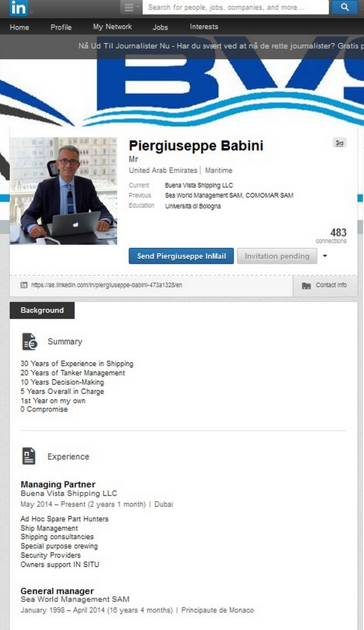
Task: Click the Summary section document icon
Action: pyautogui.click(x=30, y=342)
